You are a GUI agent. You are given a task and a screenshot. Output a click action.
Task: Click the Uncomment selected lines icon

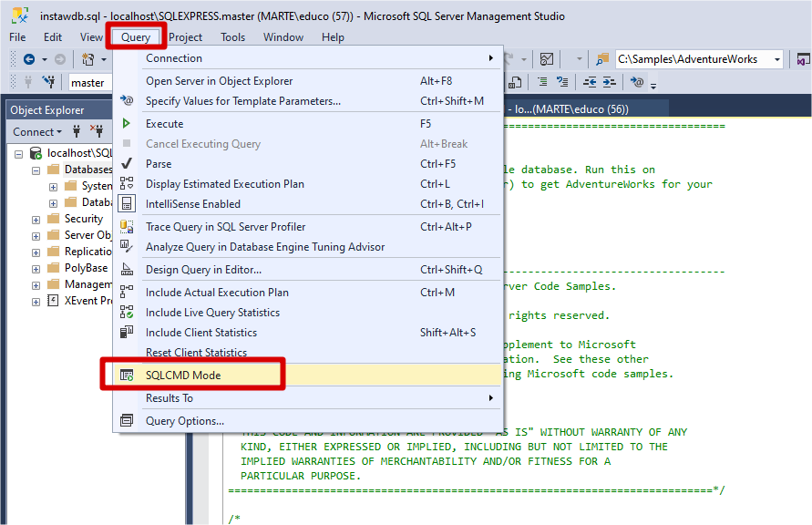click(x=562, y=82)
